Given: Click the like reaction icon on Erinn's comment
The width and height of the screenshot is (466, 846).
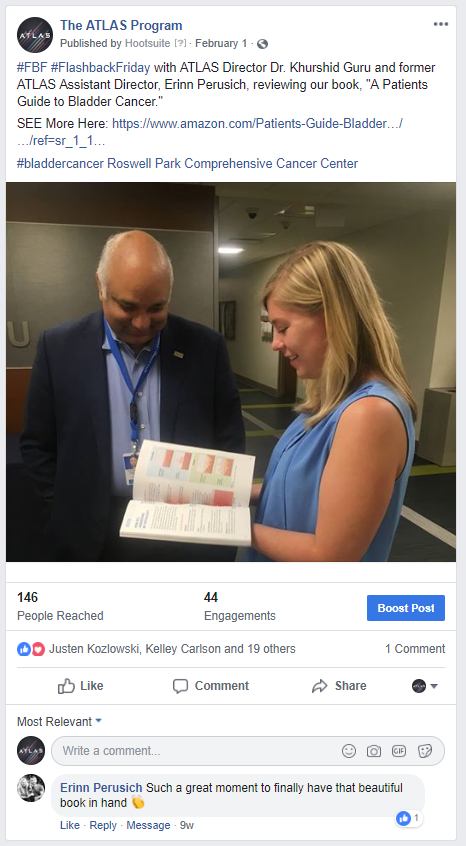Looking at the screenshot, I should pos(403,818).
